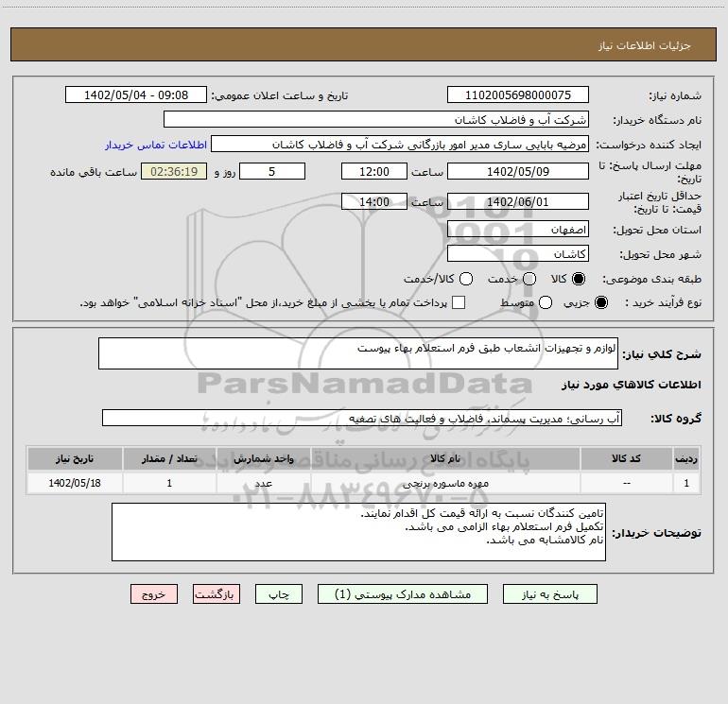The width and height of the screenshot is (728, 704).
Task: Select the متوسط purchase type radio
Action: click(x=546, y=302)
